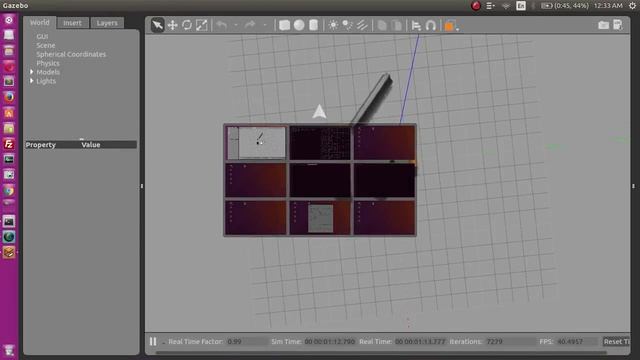Click the Property column header
Viewport: 640px width, 360px height.
(x=40, y=144)
